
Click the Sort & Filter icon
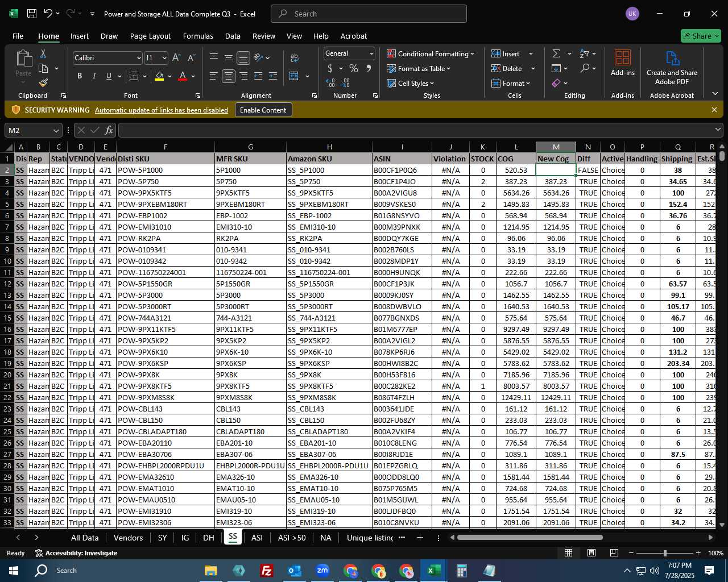pyautogui.click(x=585, y=53)
